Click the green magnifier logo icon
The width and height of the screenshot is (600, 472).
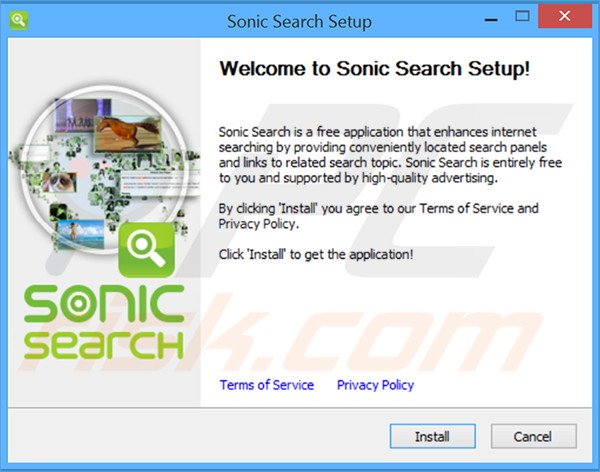(x=147, y=249)
